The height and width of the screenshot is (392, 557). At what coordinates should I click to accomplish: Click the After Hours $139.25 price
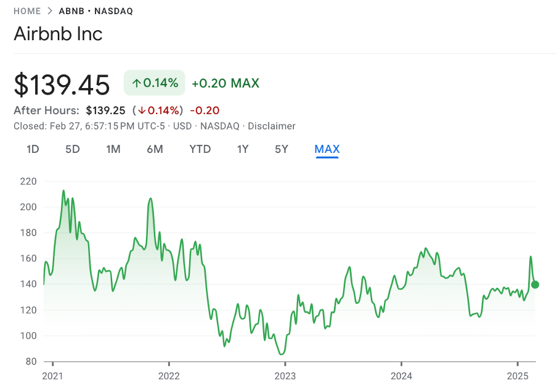pyautogui.click(x=105, y=110)
